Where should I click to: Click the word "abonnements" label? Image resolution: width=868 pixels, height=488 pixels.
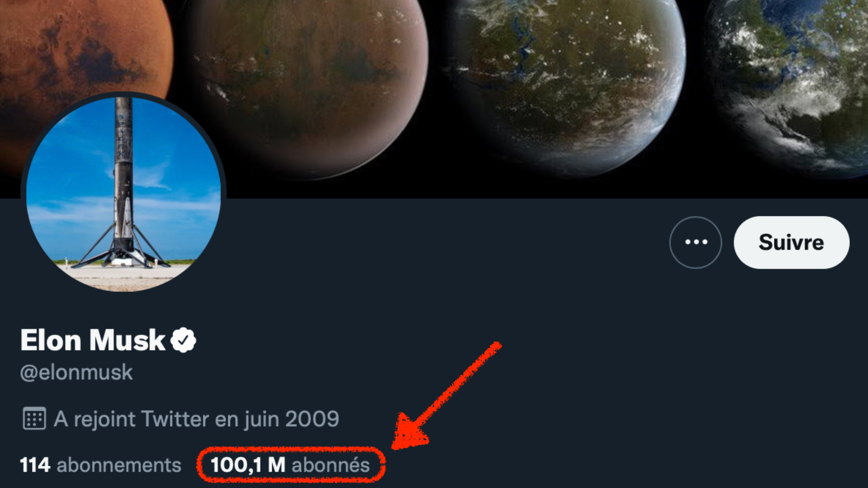pos(119,465)
